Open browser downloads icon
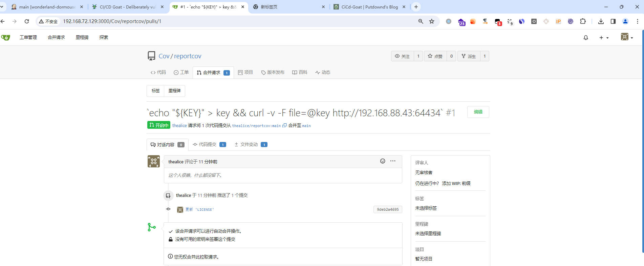Viewport: 644px width, 266px height. pyautogui.click(x=601, y=21)
